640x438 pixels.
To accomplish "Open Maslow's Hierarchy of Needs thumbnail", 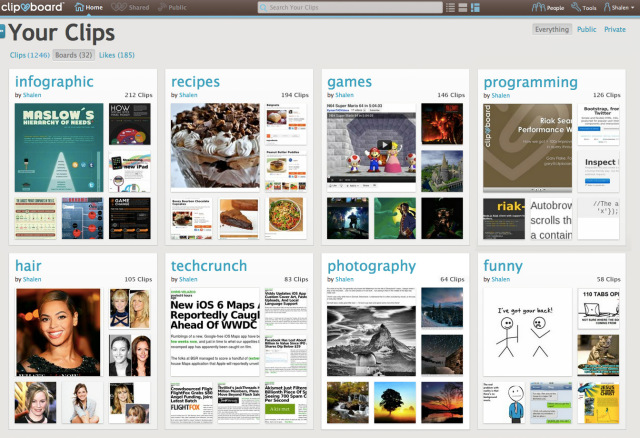I will click(59, 147).
